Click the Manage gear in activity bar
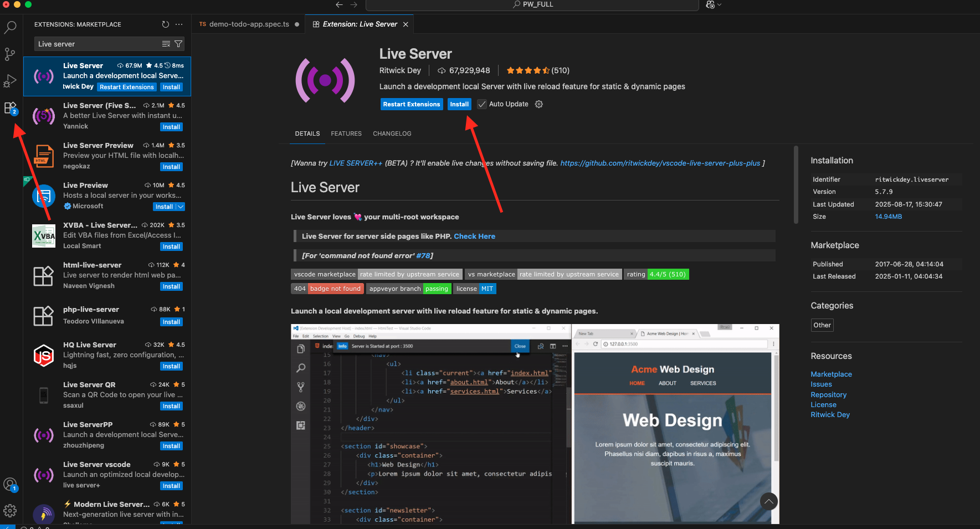The height and width of the screenshot is (529, 980). pos(10,511)
